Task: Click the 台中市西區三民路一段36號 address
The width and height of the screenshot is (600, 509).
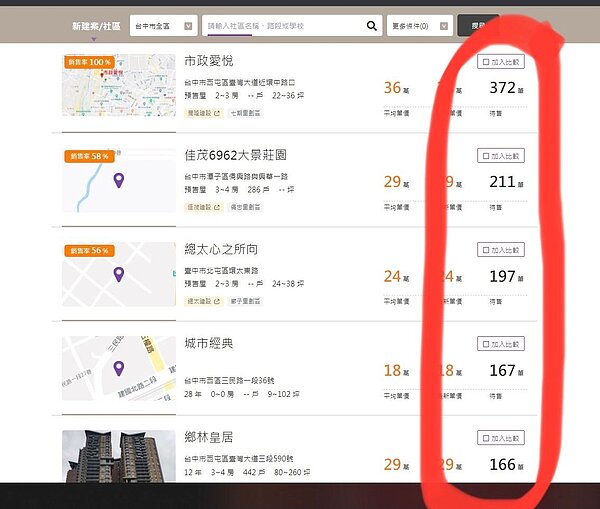Action: click(229, 381)
